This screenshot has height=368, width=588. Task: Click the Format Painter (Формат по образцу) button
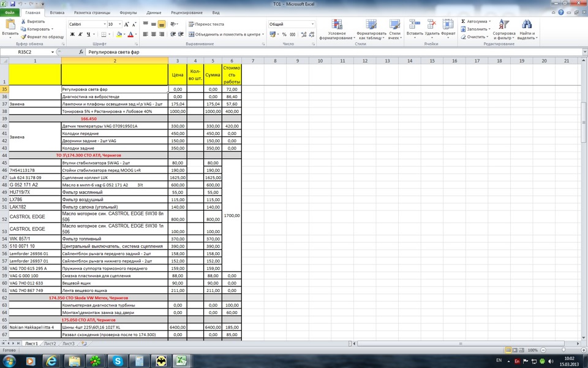coord(42,37)
